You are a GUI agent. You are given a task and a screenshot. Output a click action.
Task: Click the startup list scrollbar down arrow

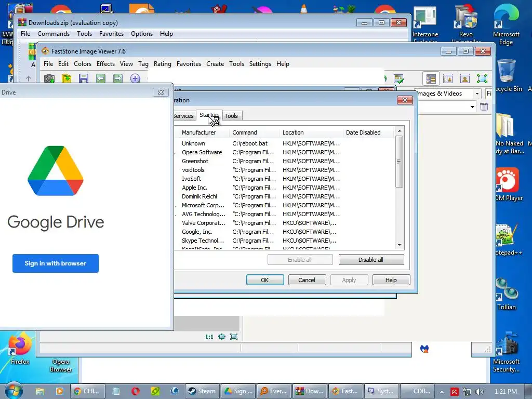tap(400, 245)
